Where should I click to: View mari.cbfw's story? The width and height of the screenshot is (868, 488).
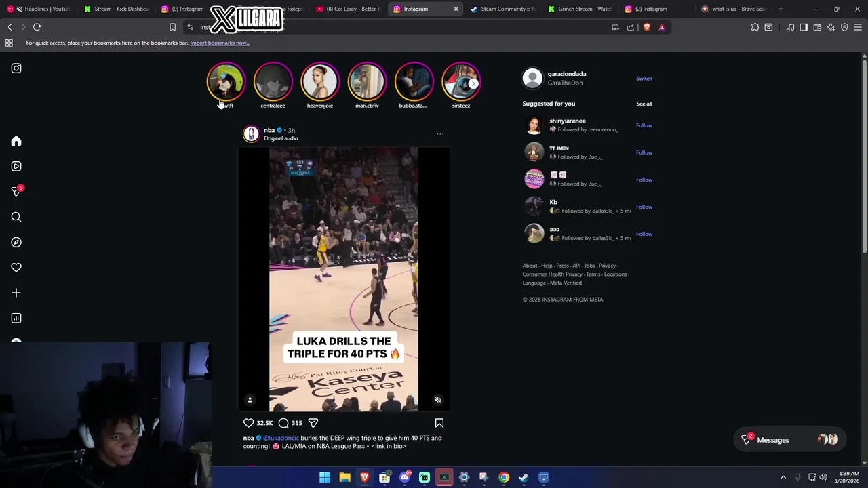point(367,82)
